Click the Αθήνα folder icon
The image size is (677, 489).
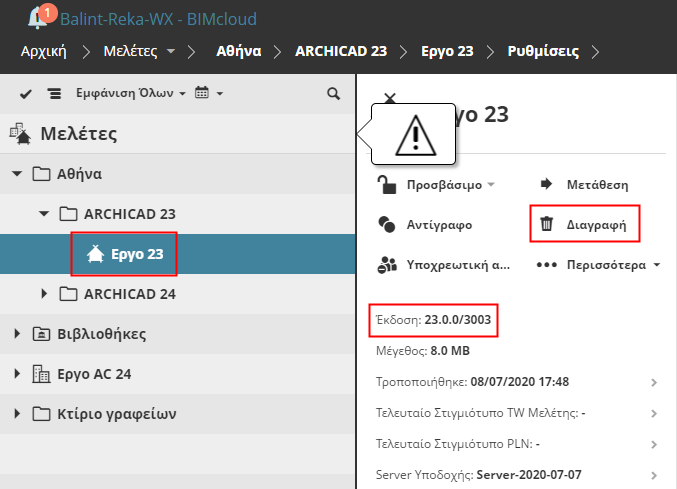[41, 174]
